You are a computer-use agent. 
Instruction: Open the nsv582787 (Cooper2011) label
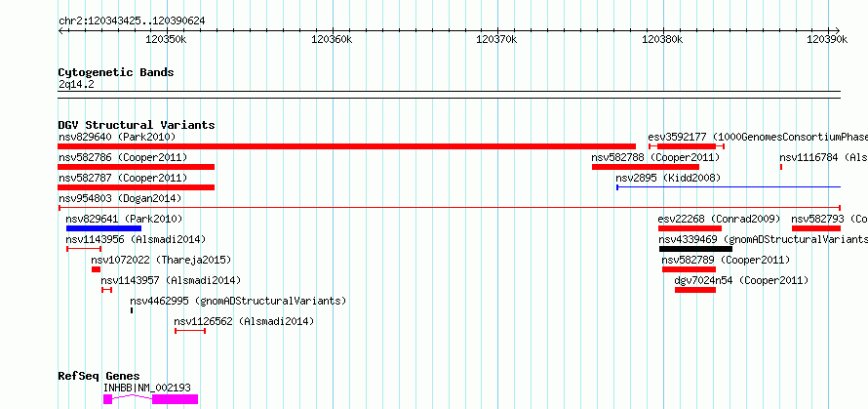(123, 178)
